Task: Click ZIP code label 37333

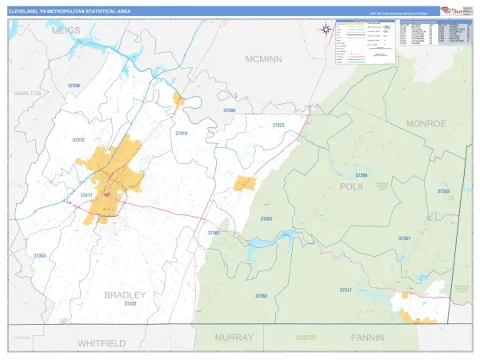Action: (x=444, y=191)
